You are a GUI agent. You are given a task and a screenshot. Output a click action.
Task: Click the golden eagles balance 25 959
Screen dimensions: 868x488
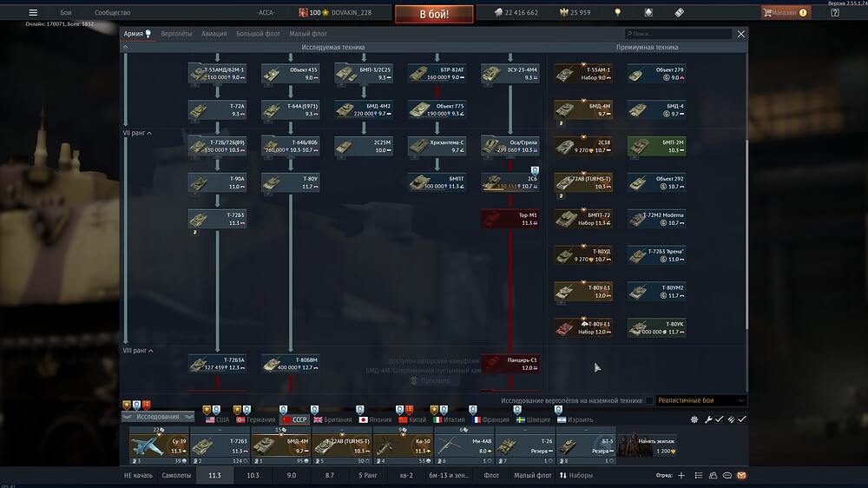[x=575, y=12]
